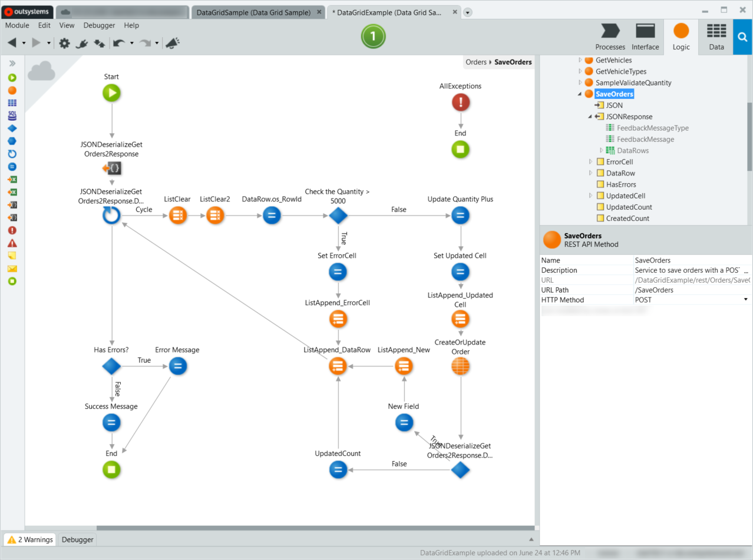The image size is (753, 560).
Task: Select the If tool in the logic toolbox
Action: [x=13, y=128]
